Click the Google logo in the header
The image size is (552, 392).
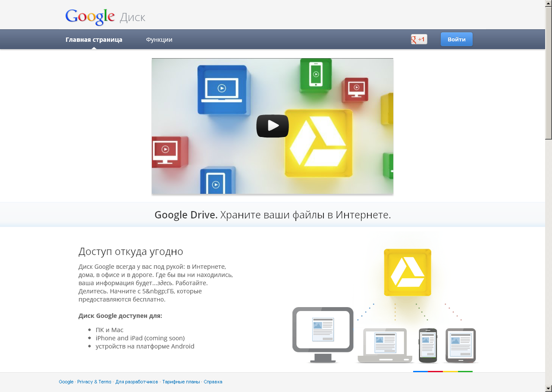(x=90, y=17)
